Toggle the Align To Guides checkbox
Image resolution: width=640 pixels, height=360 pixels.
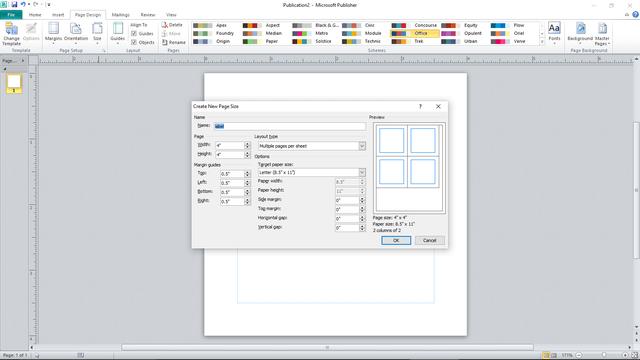[x=134, y=33]
